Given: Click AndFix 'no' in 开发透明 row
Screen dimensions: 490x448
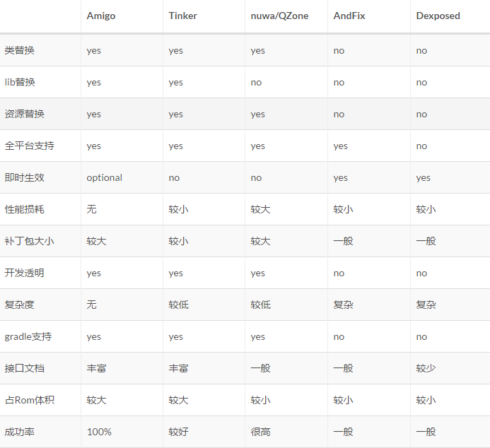Looking at the screenshot, I should click(x=339, y=273).
